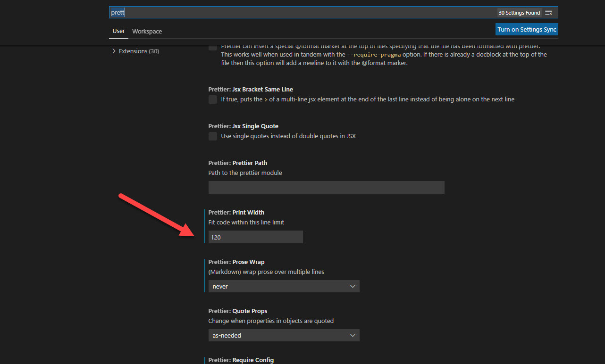
Task: Expand the Extensions (30) tree item
Action: (114, 51)
